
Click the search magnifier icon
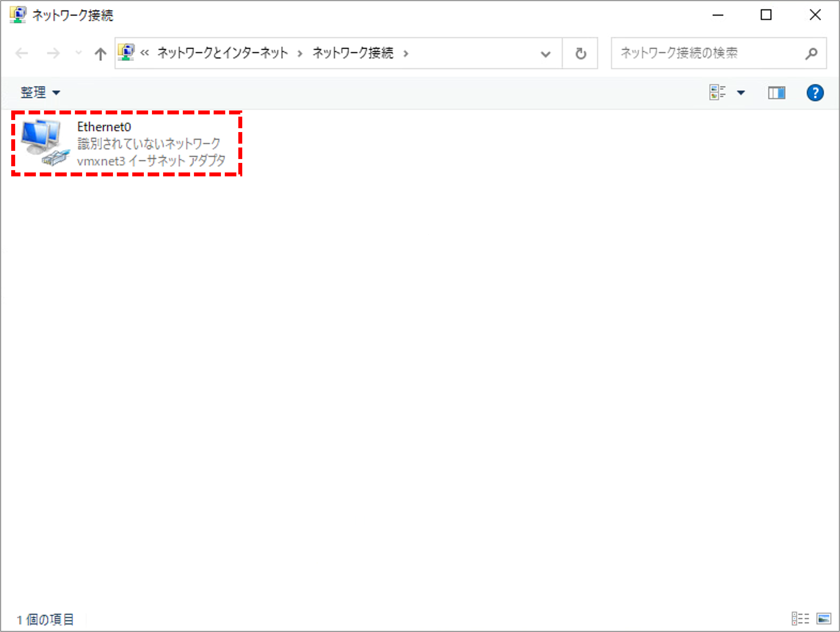pos(811,54)
